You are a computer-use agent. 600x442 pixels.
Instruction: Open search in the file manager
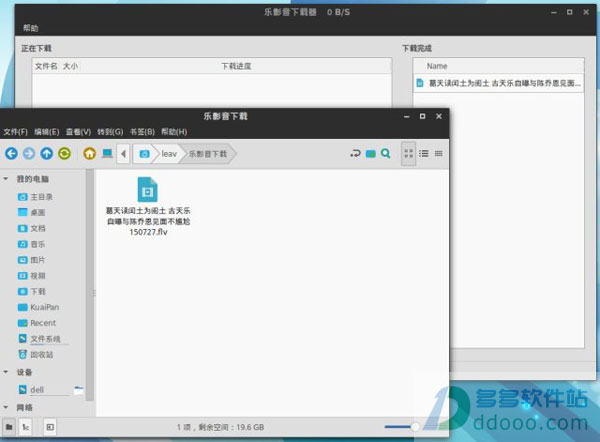(x=386, y=154)
